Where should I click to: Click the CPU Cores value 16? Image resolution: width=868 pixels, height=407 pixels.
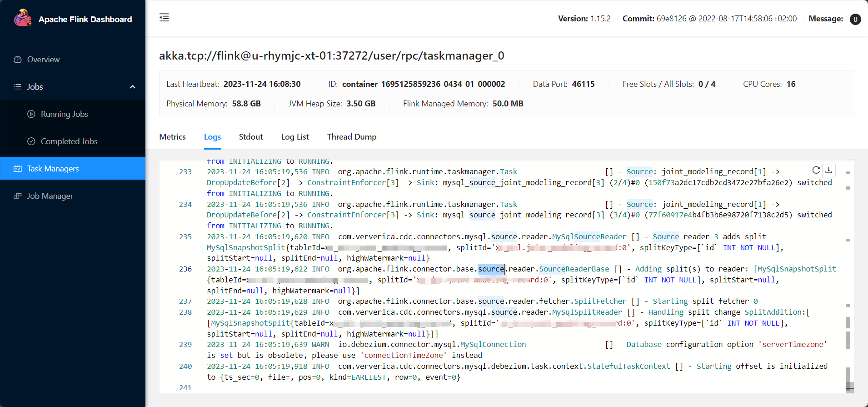click(x=791, y=84)
